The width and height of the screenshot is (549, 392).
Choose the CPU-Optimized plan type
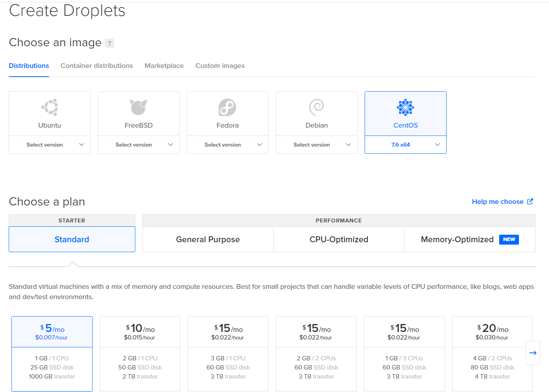pyautogui.click(x=339, y=239)
